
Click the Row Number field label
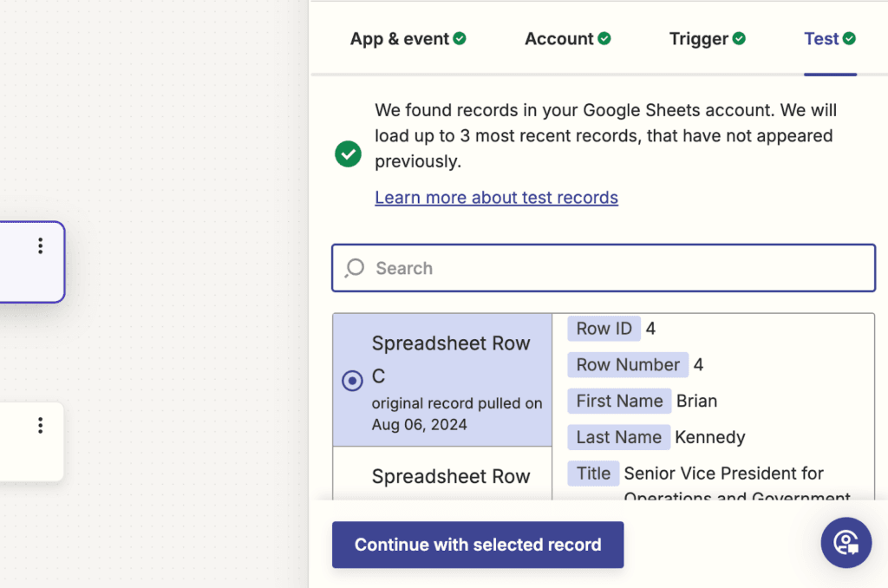coord(628,365)
